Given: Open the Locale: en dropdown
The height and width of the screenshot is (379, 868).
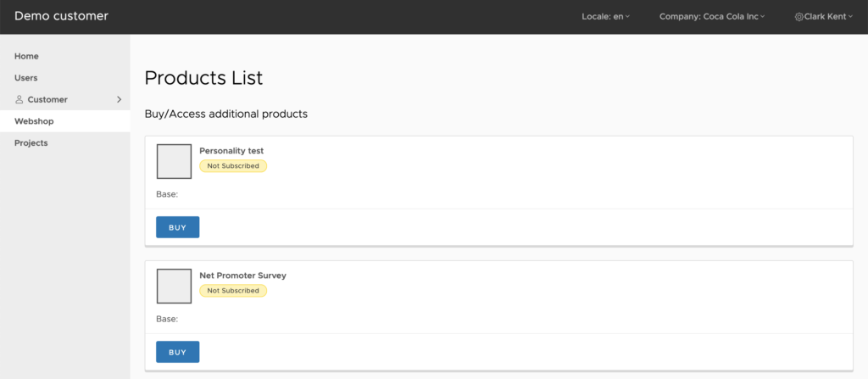Looking at the screenshot, I should pyautogui.click(x=605, y=17).
